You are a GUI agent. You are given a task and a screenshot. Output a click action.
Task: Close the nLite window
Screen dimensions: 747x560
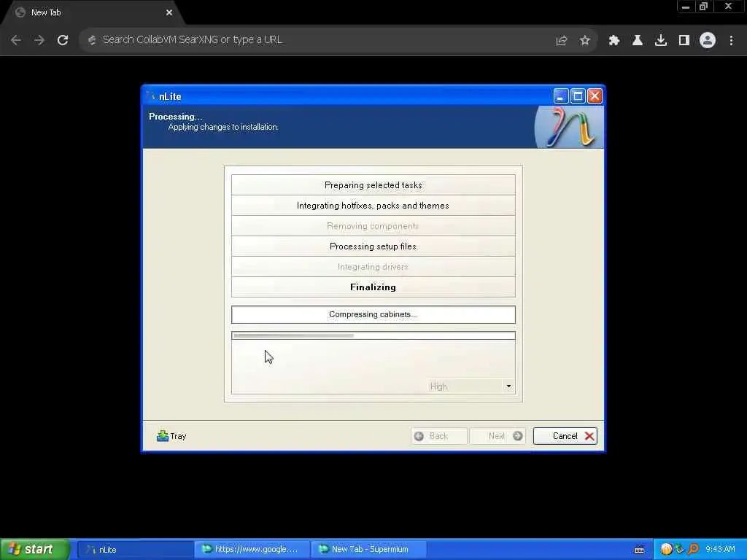(595, 96)
